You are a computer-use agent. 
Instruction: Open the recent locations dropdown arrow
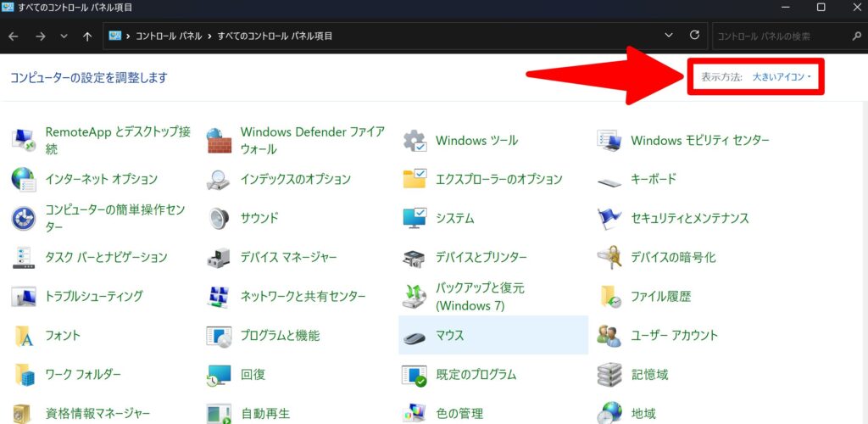64,36
